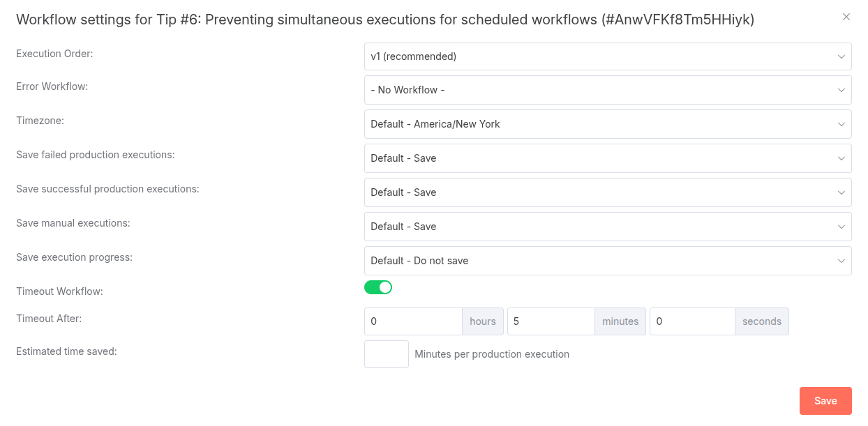Click chevron arrow of Execution Order
The image size is (868, 426).
pos(841,56)
